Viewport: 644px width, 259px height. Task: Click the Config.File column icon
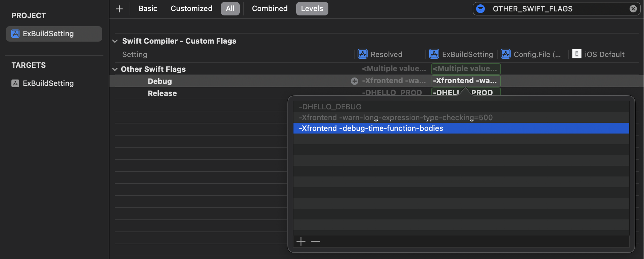(506, 54)
